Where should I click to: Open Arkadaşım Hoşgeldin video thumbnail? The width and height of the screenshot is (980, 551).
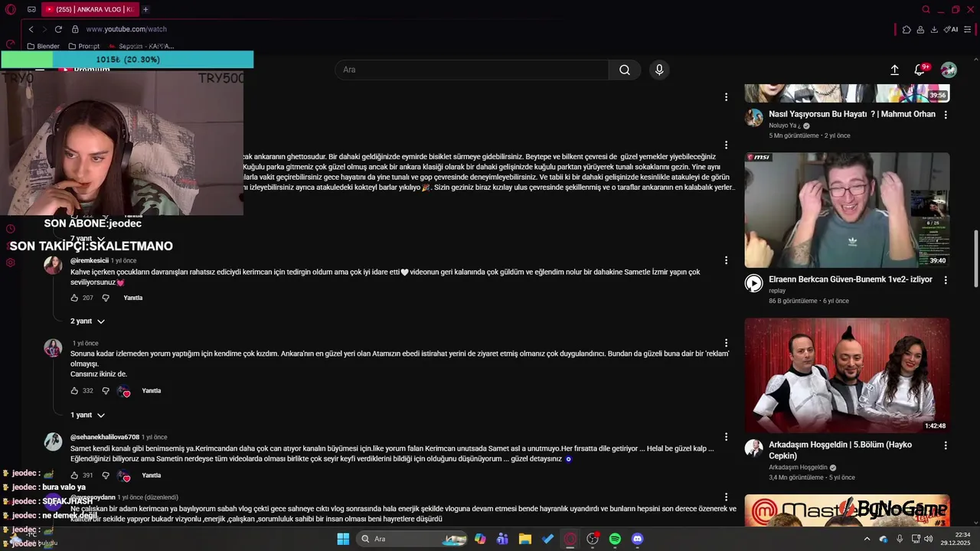847,376
